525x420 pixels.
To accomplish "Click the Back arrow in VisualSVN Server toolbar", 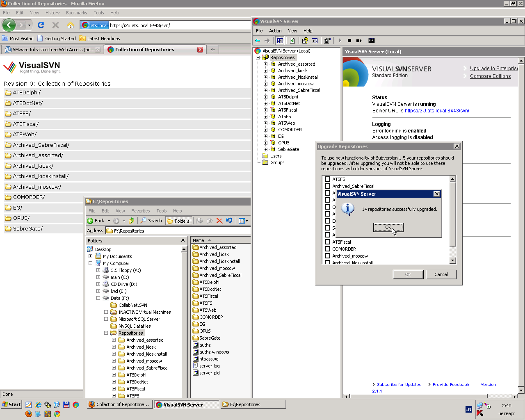I will 258,41.
